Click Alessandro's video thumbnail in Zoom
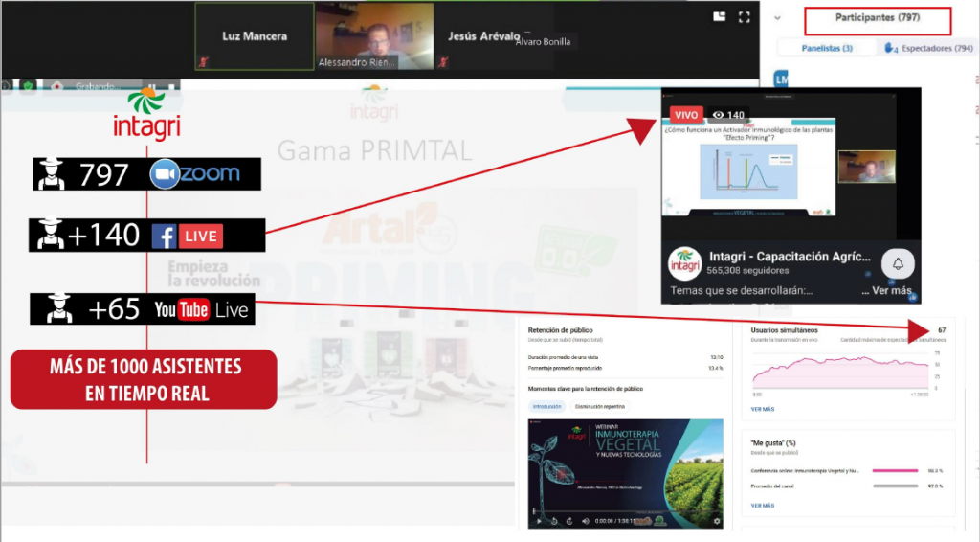 pyautogui.click(x=373, y=36)
